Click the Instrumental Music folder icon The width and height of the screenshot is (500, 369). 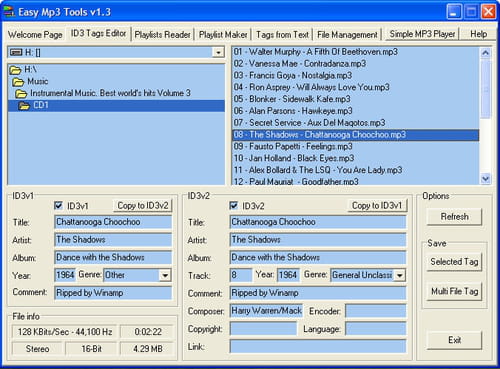[21, 94]
